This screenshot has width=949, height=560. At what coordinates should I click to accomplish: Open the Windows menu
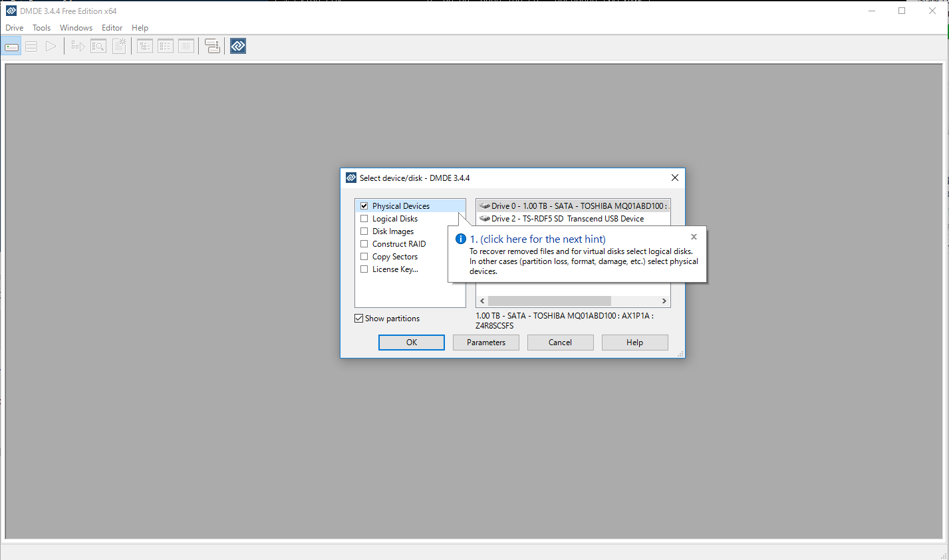tap(76, 28)
